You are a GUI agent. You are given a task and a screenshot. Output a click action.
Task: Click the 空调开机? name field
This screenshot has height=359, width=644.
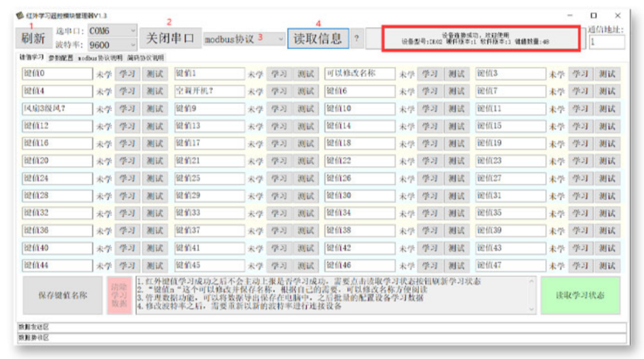(x=209, y=91)
